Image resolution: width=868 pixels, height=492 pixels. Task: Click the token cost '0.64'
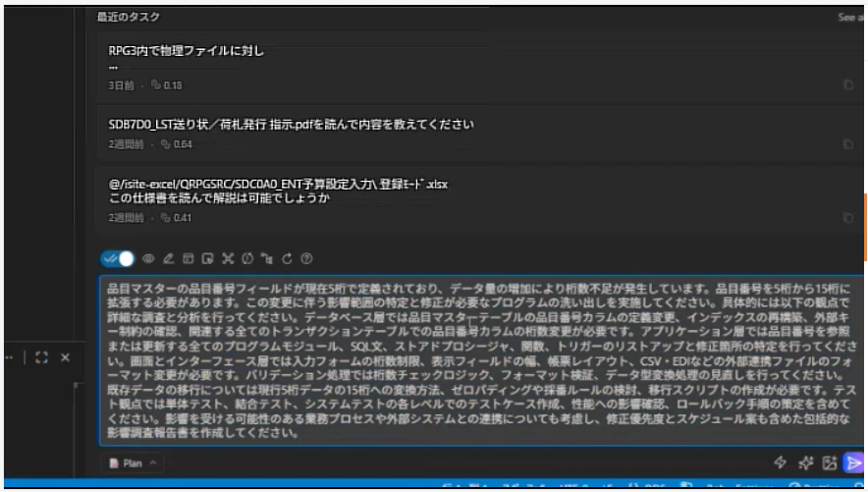(x=183, y=144)
